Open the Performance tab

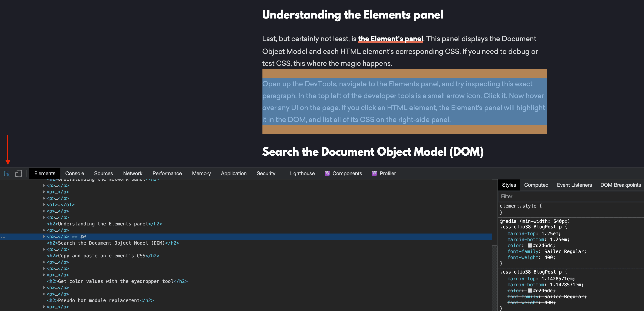pyautogui.click(x=167, y=173)
